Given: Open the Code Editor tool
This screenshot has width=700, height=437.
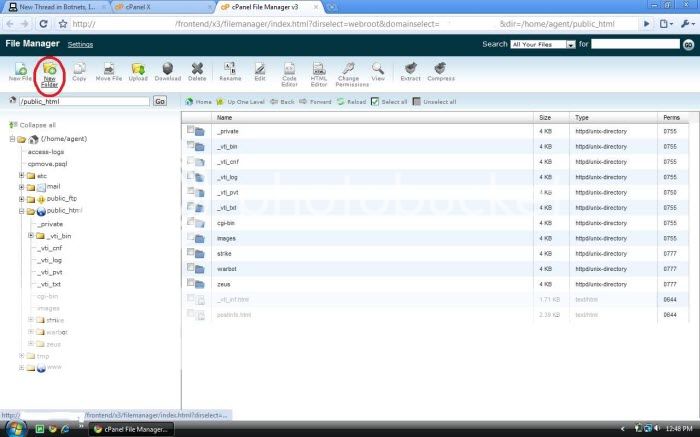Looking at the screenshot, I should [x=289, y=72].
